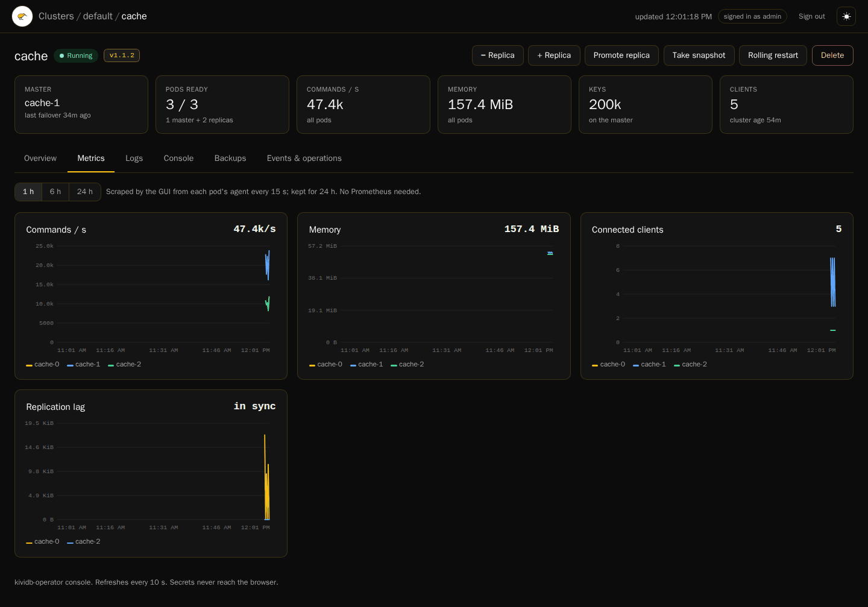Click the '3 / 3' pods ready value
Screen dimensions: 868x607
(182, 105)
